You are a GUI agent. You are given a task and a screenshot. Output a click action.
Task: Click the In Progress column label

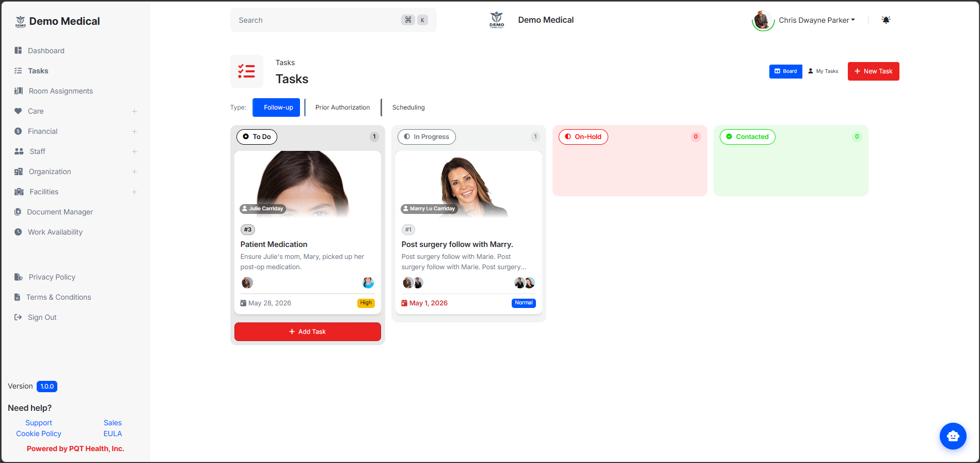pyautogui.click(x=426, y=137)
